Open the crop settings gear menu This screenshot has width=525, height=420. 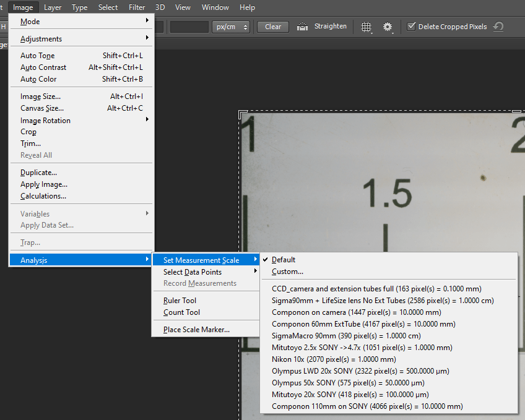pos(388,27)
